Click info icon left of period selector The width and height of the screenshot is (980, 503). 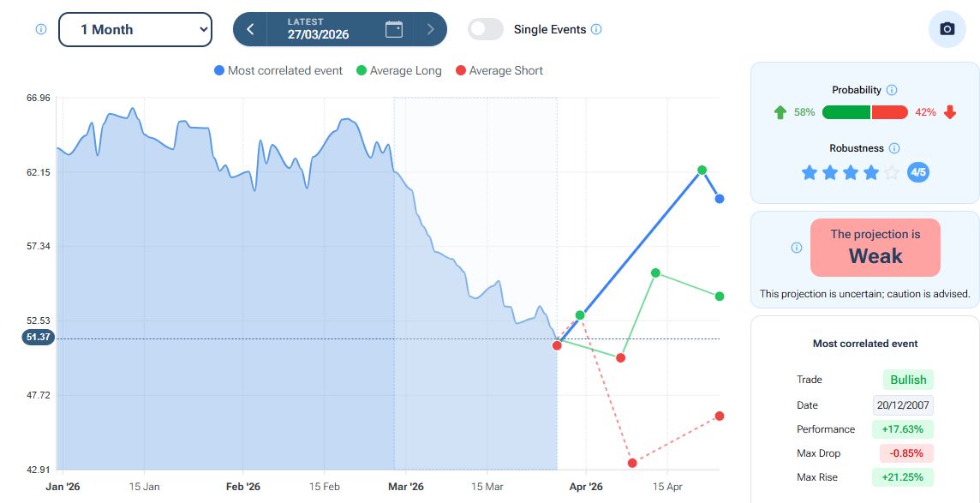pos(40,29)
